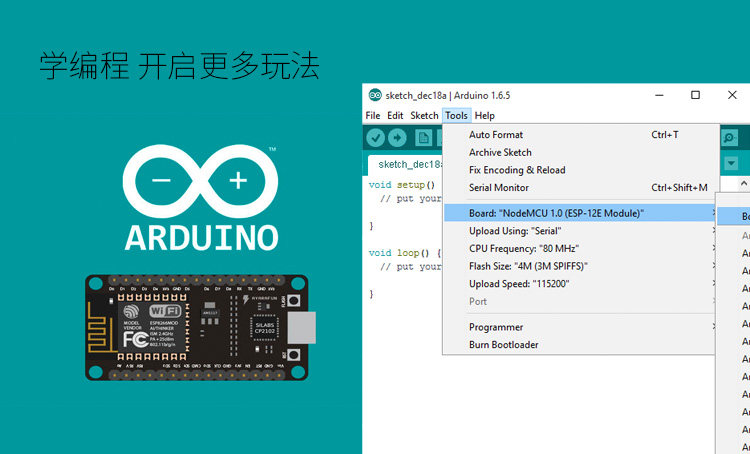This screenshot has width=750, height=454.
Task: Click the tab dropdown arrow button
Action: (731, 163)
